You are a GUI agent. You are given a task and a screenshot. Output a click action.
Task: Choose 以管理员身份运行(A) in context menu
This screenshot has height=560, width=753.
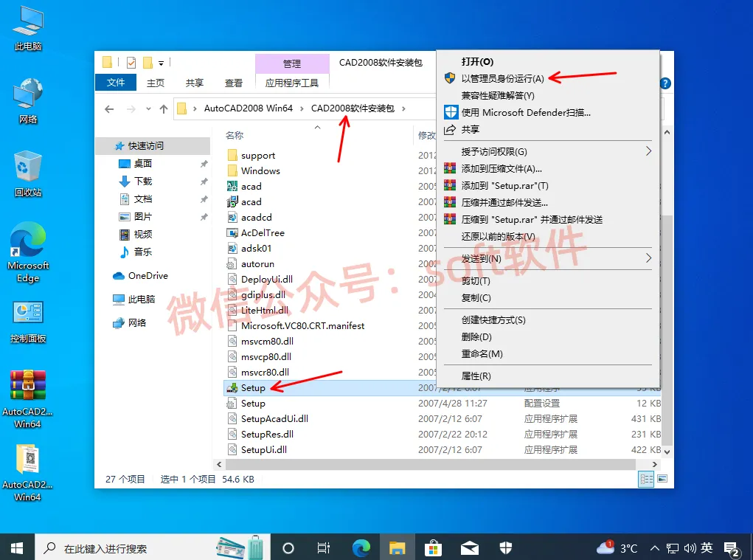(502, 78)
